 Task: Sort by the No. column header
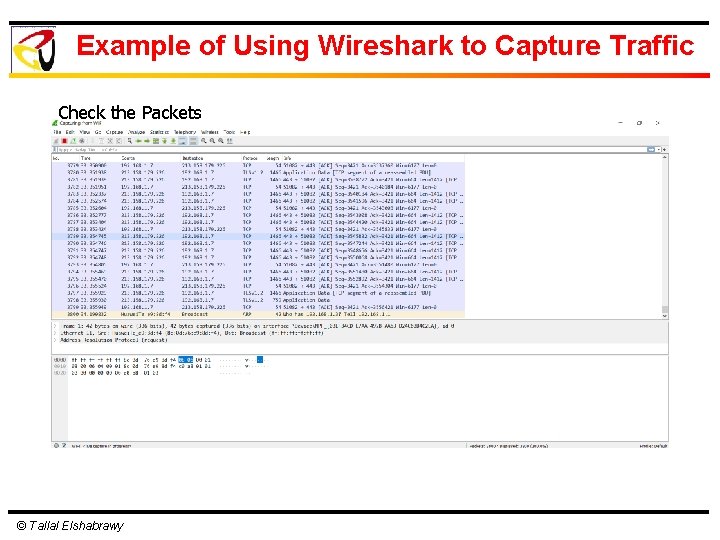(x=56, y=158)
